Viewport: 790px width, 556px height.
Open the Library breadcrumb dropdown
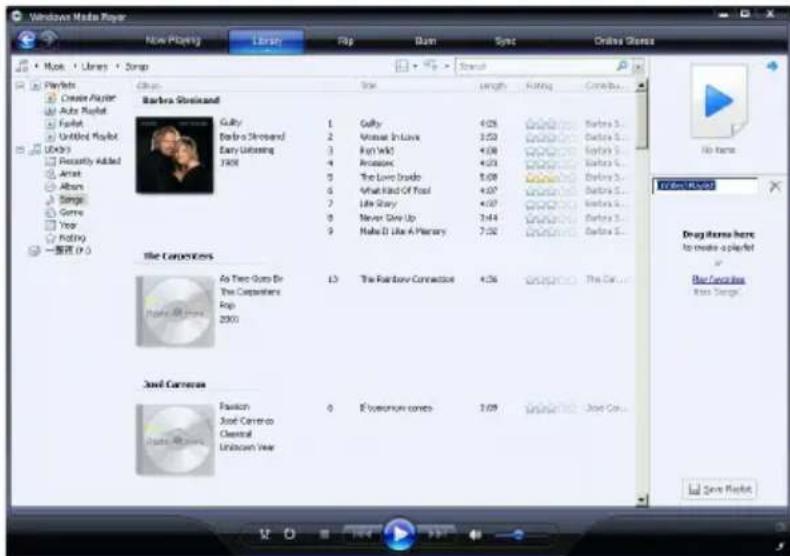point(75,66)
